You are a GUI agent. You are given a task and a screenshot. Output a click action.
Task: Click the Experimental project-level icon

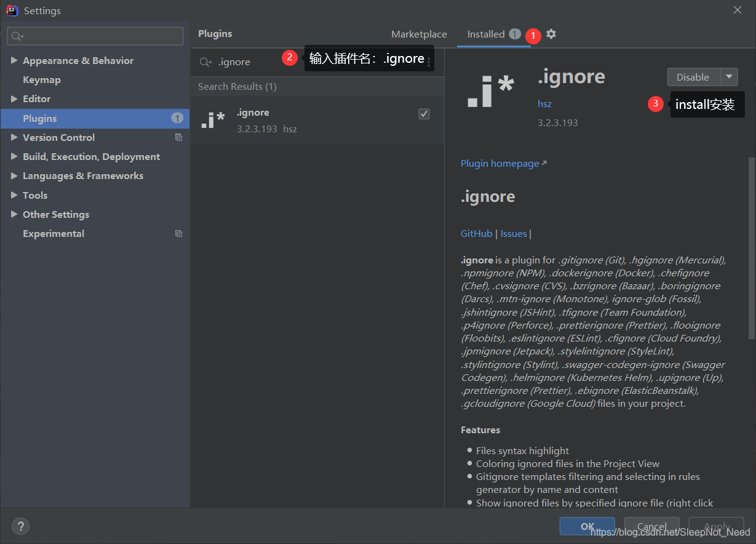[x=178, y=233]
